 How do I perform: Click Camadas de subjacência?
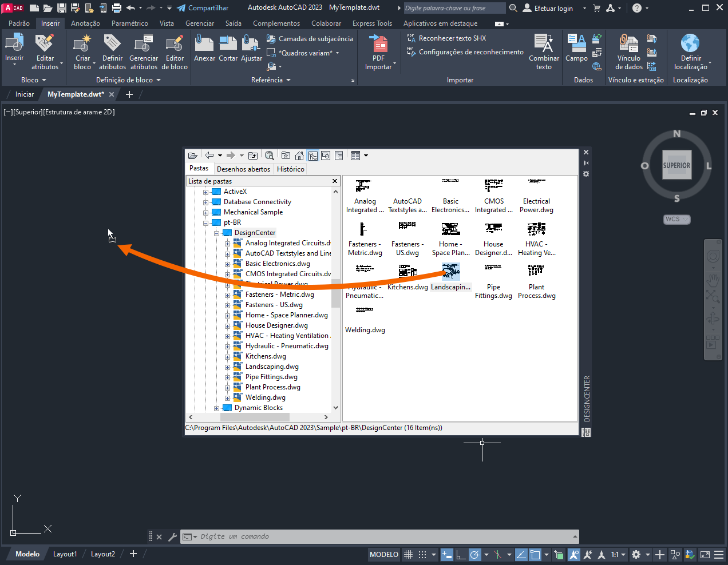click(x=310, y=39)
